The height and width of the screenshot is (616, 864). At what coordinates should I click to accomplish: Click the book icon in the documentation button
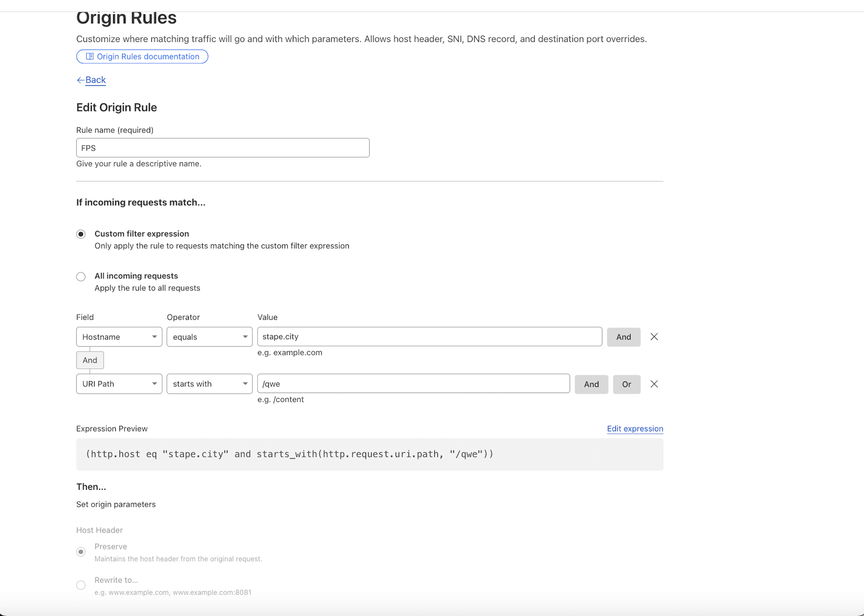(89, 56)
